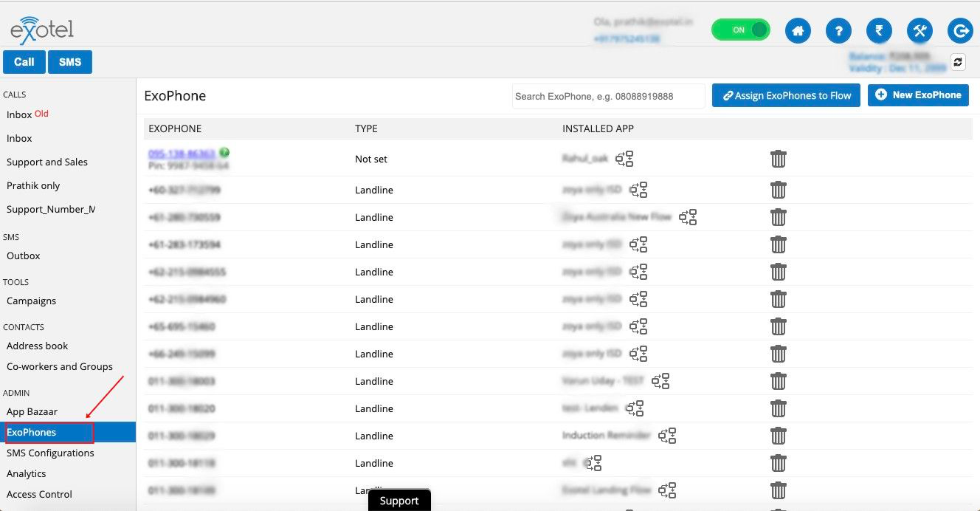Image resolution: width=980 pixels, height=511 pixels.
Task: Go to the home dashboard icon
Action: click(x=797, y=31)
